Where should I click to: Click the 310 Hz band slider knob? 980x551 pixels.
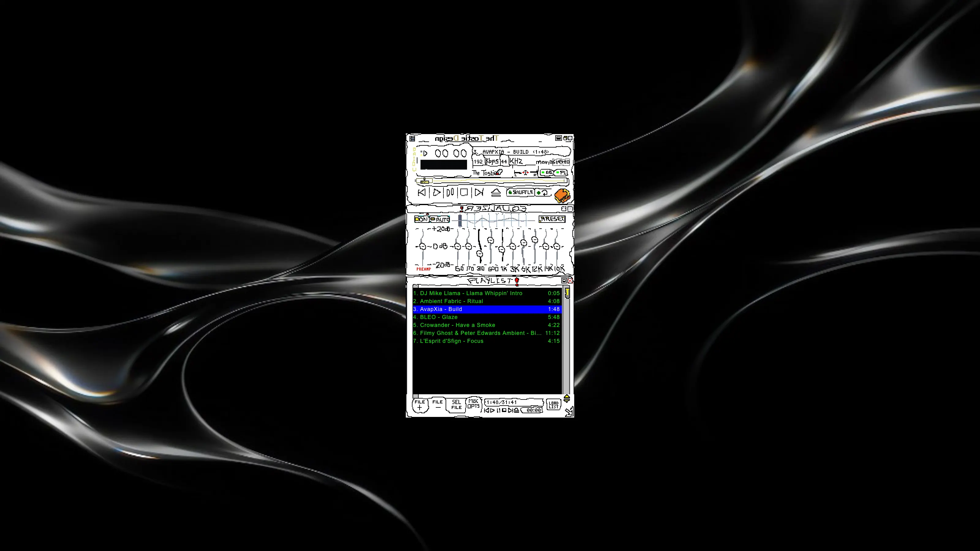(479, 254)
